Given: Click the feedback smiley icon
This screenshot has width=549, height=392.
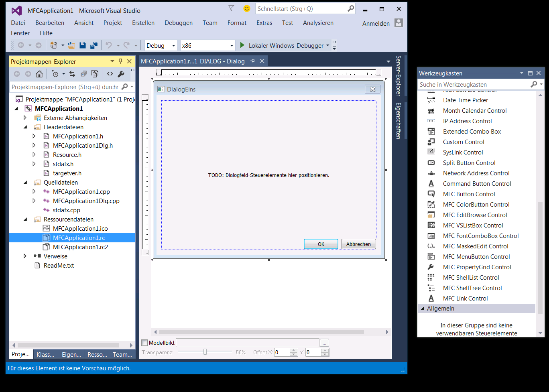Looking at the screenshot, I should click(x=246, y=8).
